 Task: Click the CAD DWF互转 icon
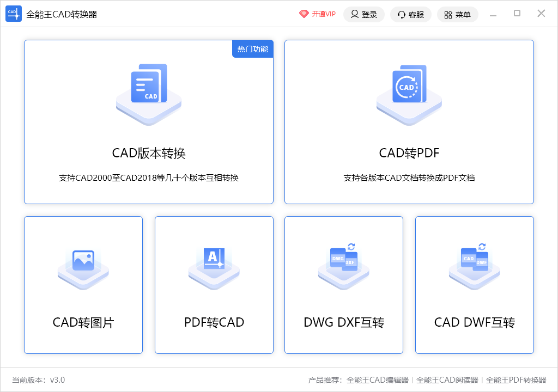click(x=474, y=267)
